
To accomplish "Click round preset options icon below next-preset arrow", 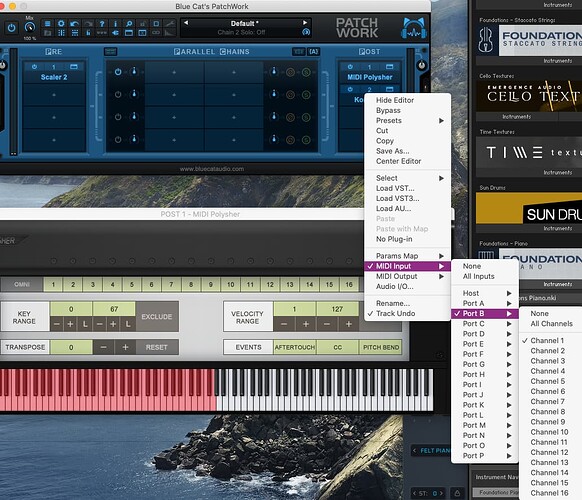I will tap(305, 32).
